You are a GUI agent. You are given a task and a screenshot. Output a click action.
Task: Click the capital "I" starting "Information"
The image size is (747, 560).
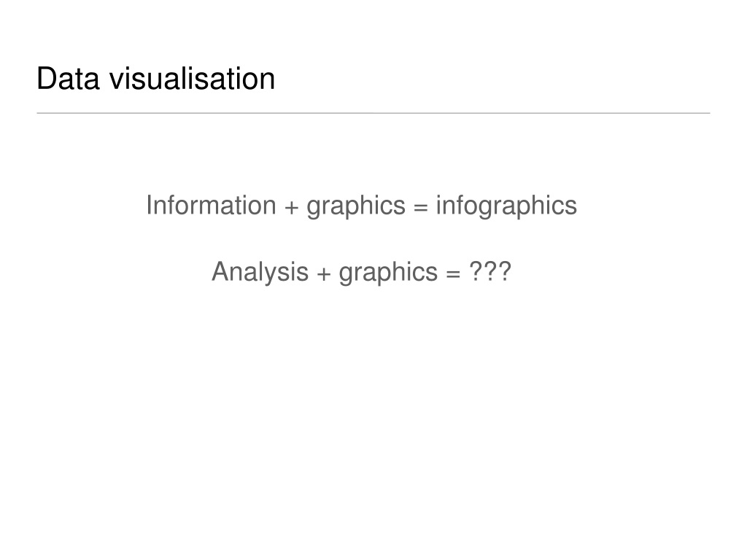coord(149,205)
